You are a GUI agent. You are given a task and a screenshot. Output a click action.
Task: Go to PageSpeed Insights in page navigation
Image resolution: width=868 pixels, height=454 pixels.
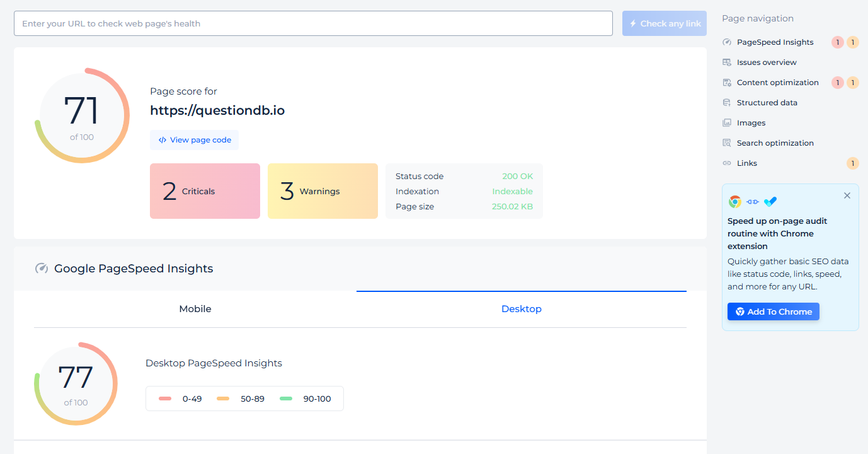775,42
